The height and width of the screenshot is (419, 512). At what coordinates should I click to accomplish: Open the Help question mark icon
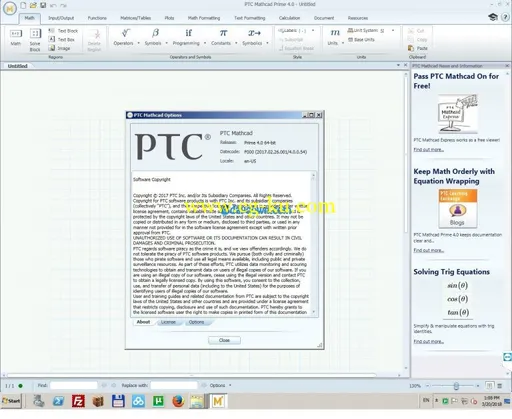coord(505,17)
